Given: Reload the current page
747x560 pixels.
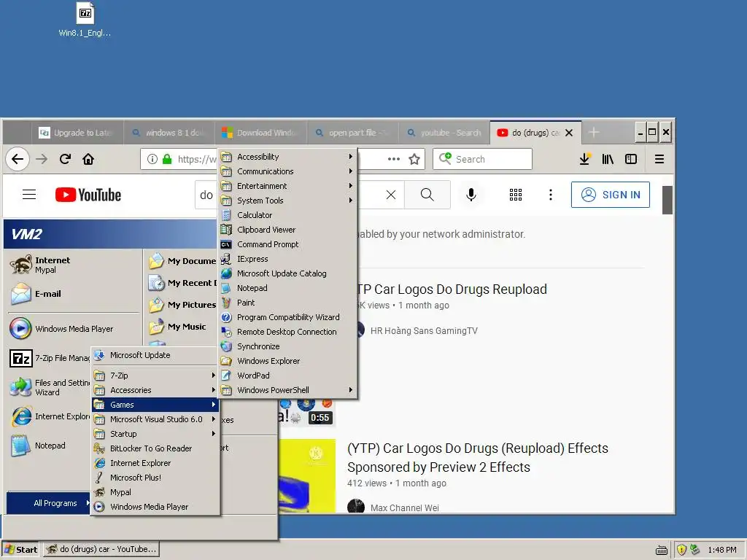Looking at the screenshot, I should click(x=65, y=159).
